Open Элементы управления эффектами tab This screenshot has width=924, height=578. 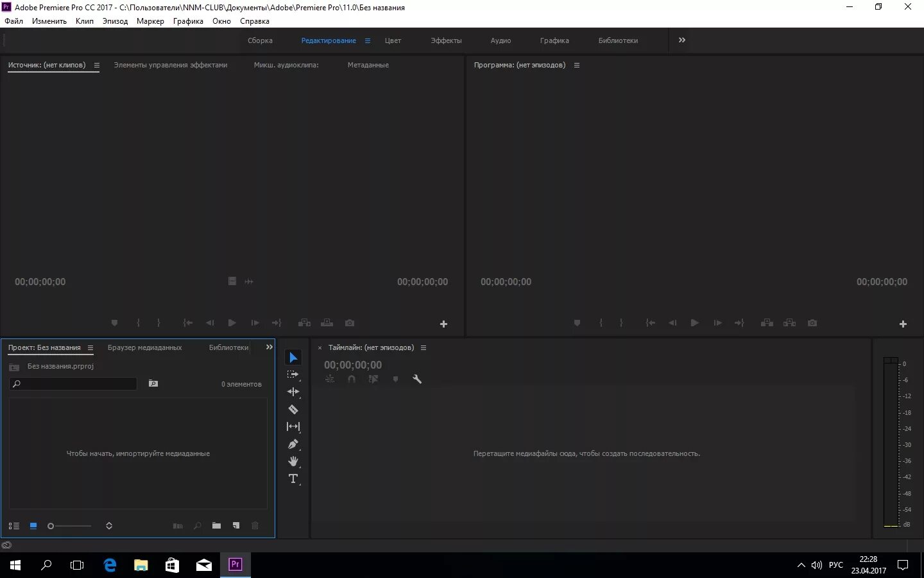[x=170, y=65]
